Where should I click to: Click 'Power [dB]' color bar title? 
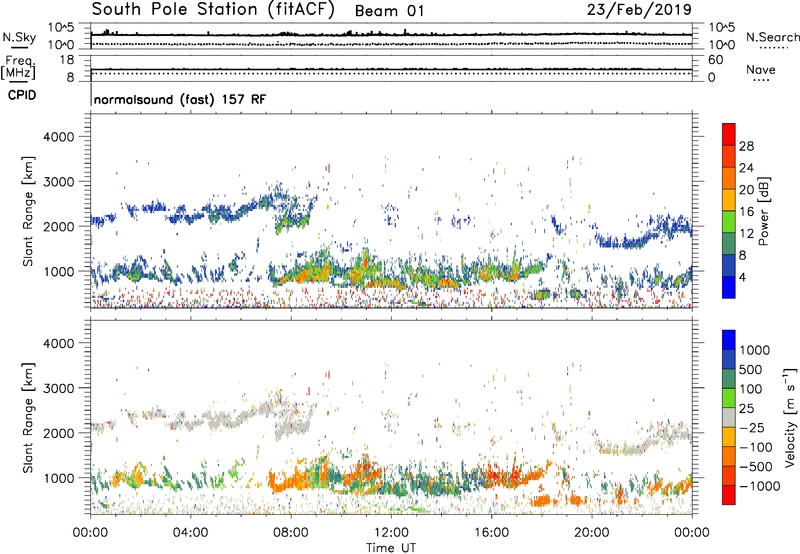tap(763, 211)
